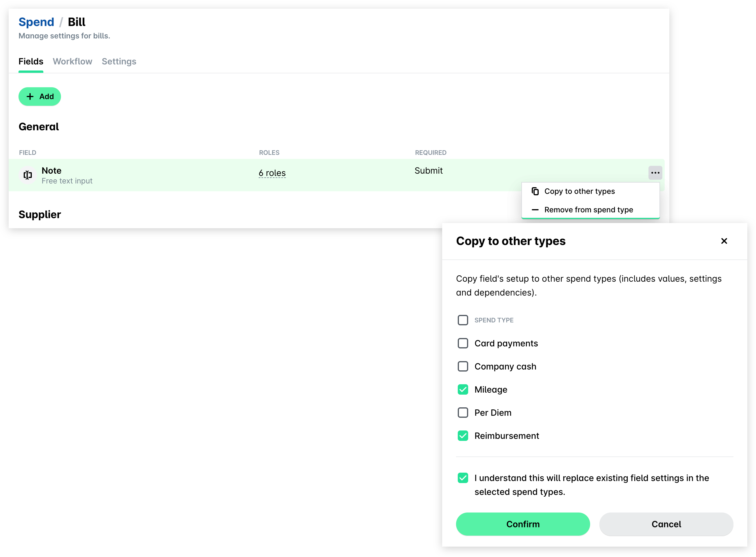Click the General section heading
Screen dimensions: 756x557
pyautogui.click(x=38, y=127)
